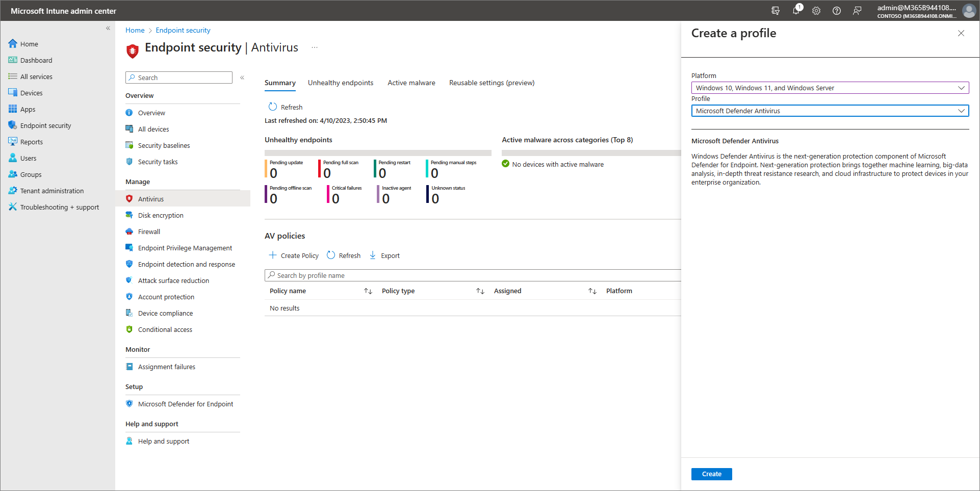This screenshot has width=980, height=491.
Task: Click the admin account avatar
Action: click(969, 11)
